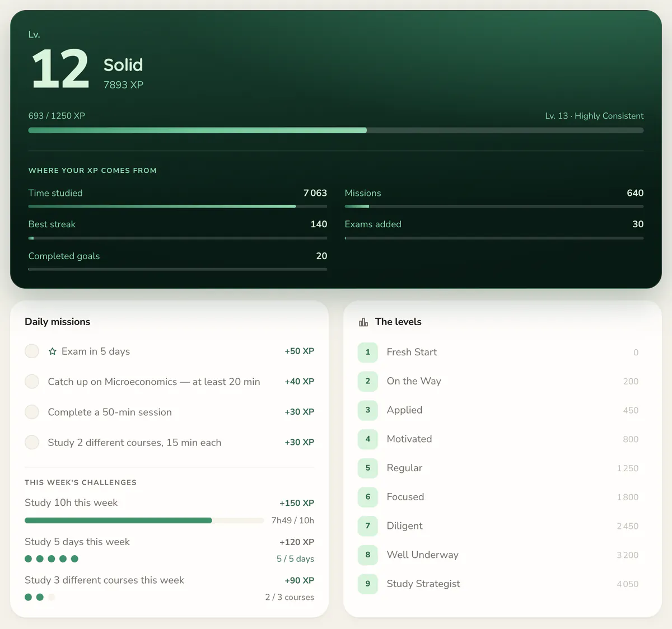
Task: Click the level 7 badge for Diligent
Action: 368,526
